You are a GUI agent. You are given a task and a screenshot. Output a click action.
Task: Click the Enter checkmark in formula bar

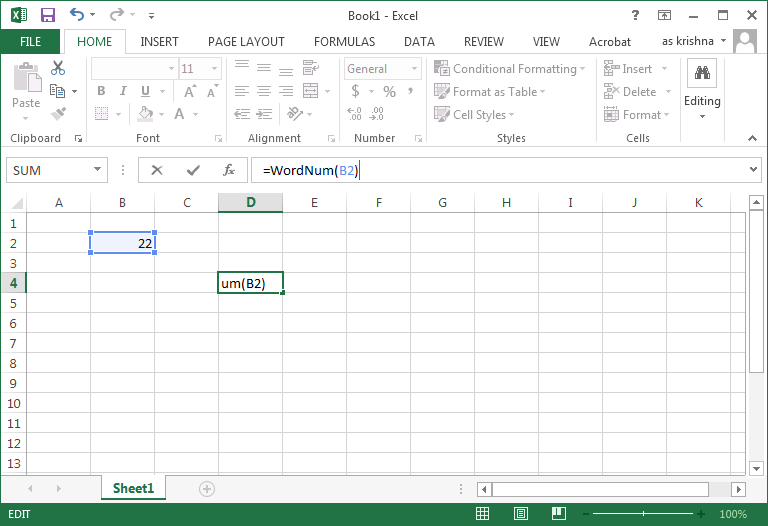(193, 170)
